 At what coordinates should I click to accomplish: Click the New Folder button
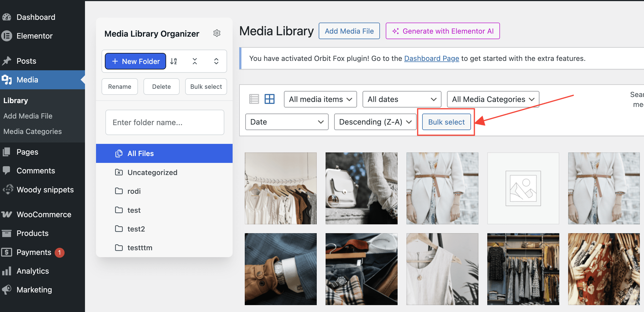click(x=135, y=61)
